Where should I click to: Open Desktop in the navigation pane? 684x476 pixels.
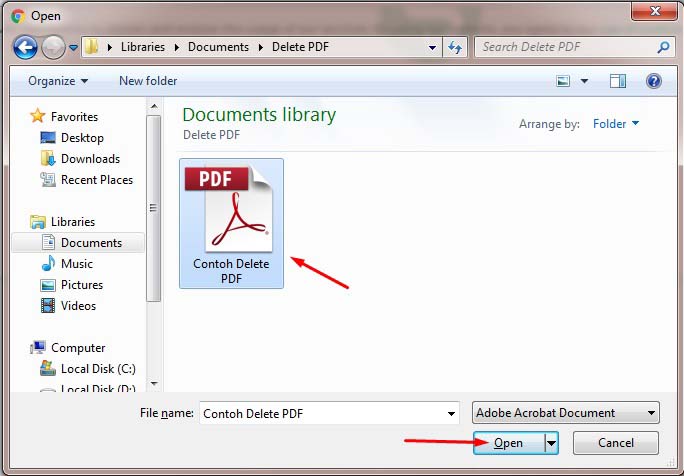[82, 138]
